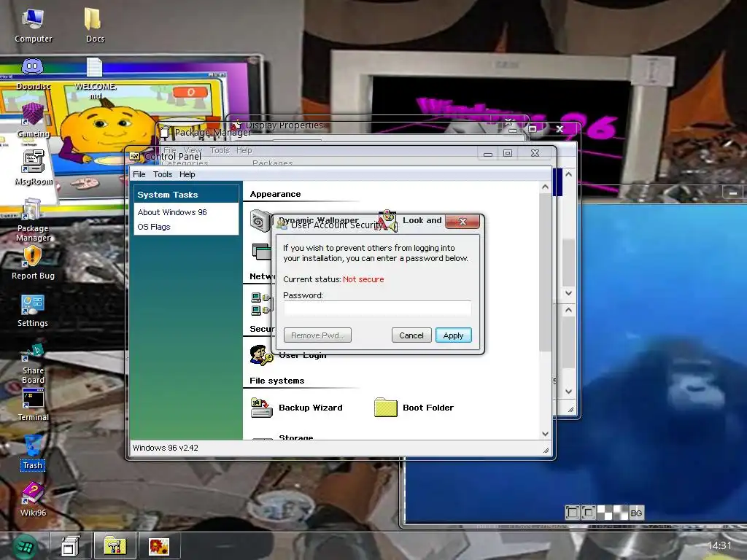Switch to the flower picture taskbar button

tap(158, 545)
